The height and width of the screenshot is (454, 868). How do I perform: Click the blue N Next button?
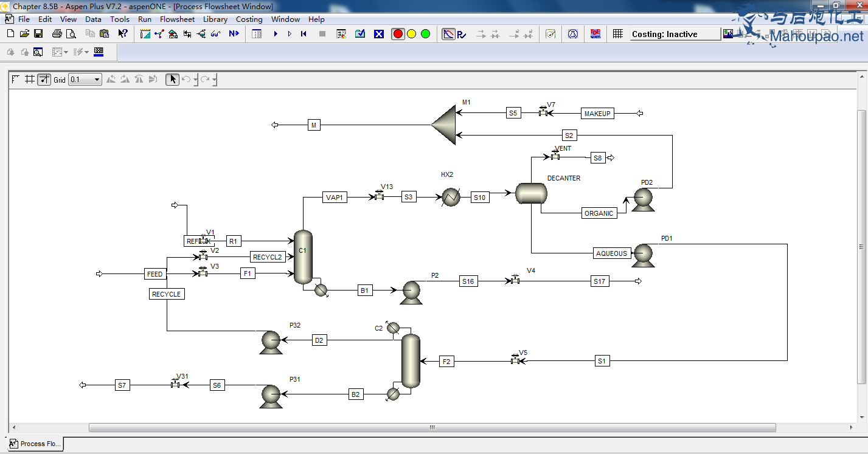tap(234, 34)
